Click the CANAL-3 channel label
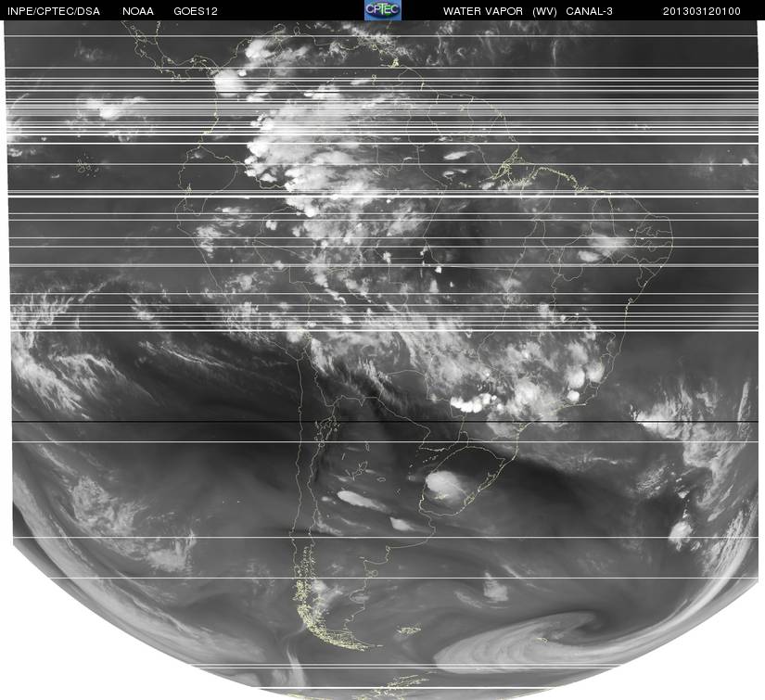765x700 pixels. [x=590, y=11]
